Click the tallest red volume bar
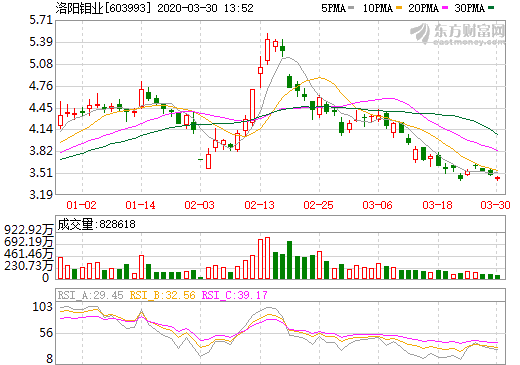Viewport: 520px width, 365px height. pos(267,258)
